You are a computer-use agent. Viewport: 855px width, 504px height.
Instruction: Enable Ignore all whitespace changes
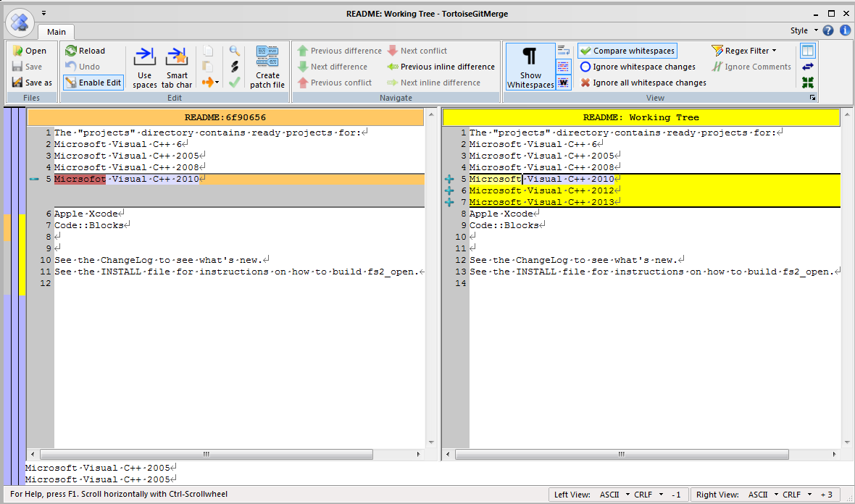pos(643,83)
